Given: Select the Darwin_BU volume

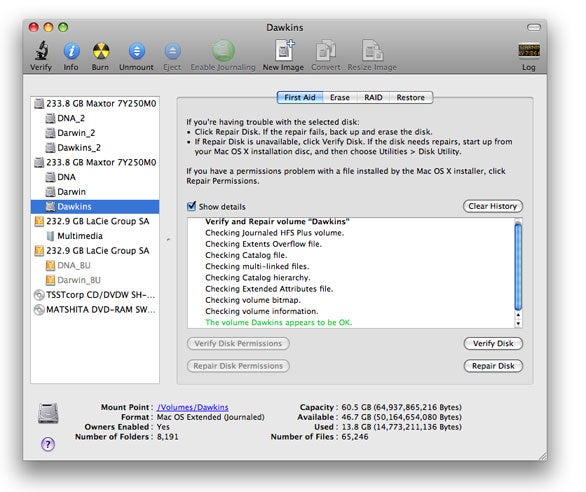Looking at the screenshot, I should coord(95,280).
